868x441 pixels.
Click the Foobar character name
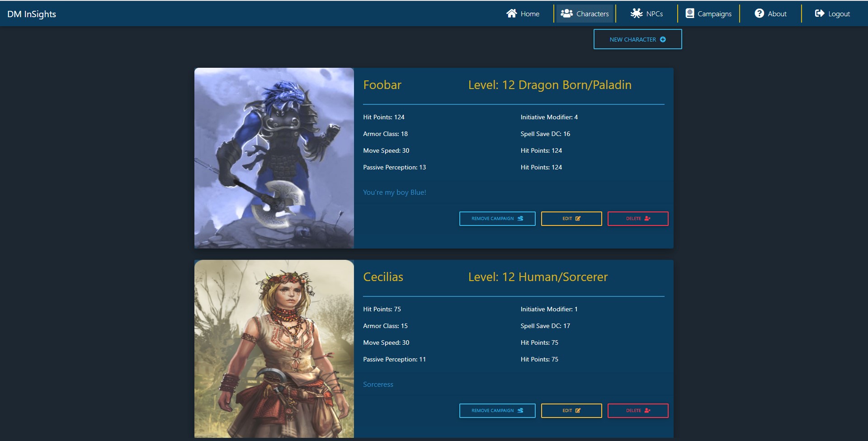[x=382, y=85]
